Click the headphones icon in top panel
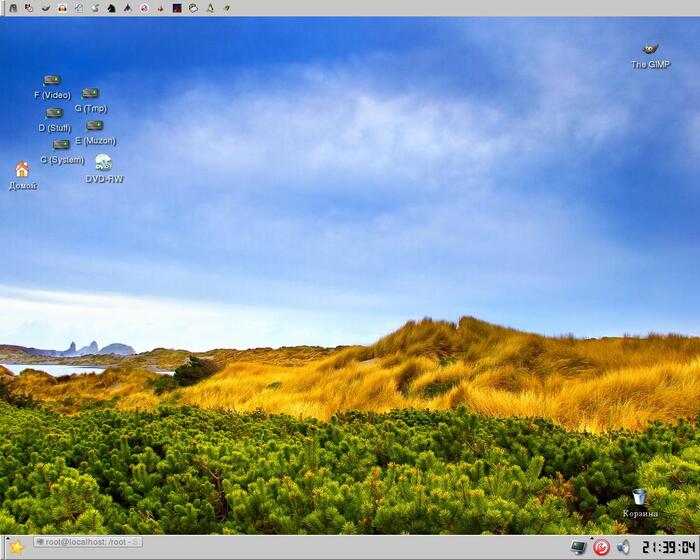This screenshot has height=560, width=700. [x=62, y=7]
